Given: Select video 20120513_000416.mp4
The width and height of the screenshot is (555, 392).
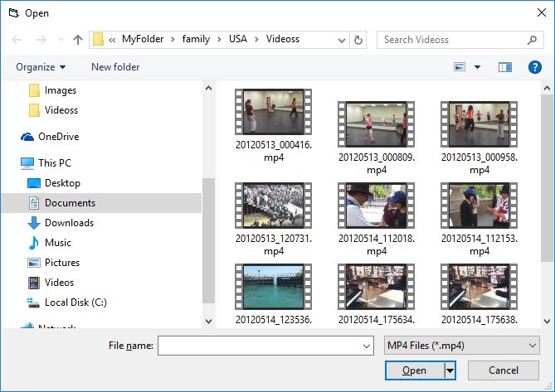Looking at the screenshot, I should click(x=274, y=126).
